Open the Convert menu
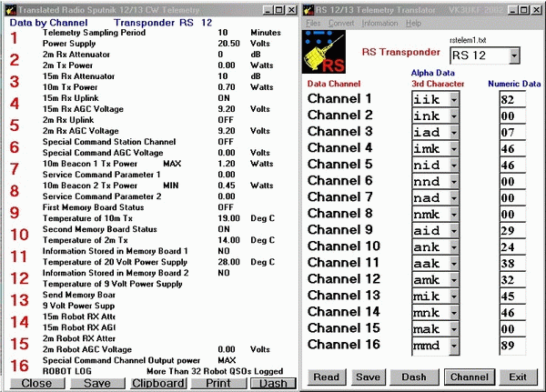 coord(341,24)
